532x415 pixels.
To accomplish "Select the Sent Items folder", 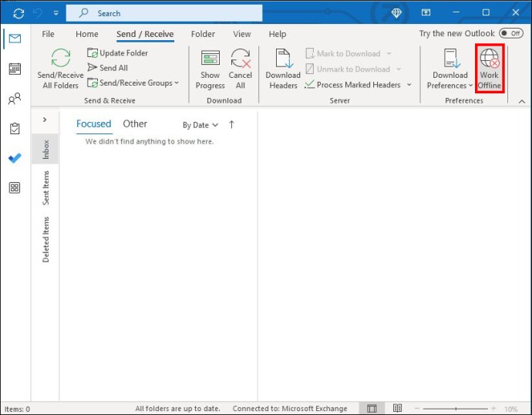I will click(x=45, y=187).
